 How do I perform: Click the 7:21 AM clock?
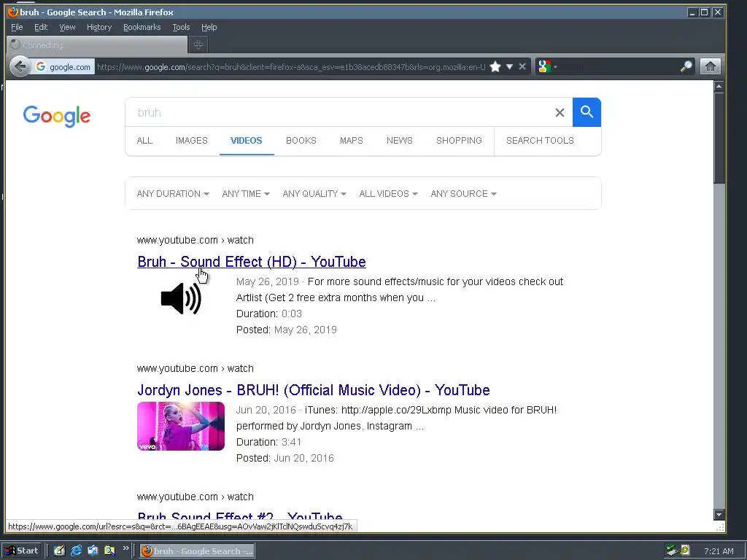[719, 551]
